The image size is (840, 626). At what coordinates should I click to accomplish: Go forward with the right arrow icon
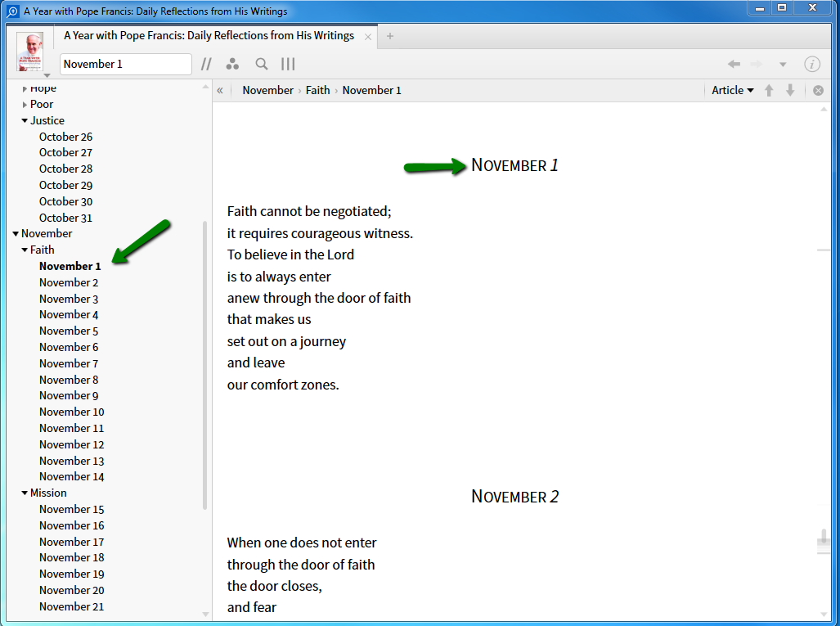[x=757, y=65]
